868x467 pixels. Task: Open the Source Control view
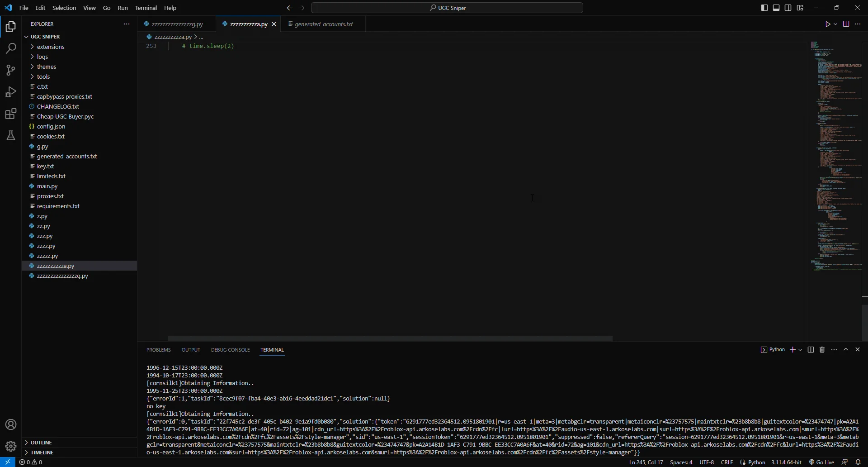tap(10, 70)
